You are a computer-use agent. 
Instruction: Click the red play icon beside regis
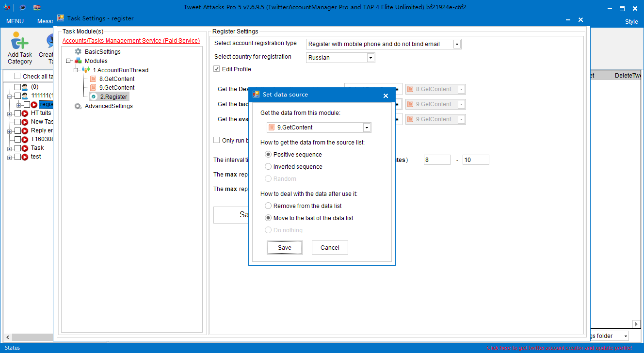pyautogui.click(x=34, y=104)
